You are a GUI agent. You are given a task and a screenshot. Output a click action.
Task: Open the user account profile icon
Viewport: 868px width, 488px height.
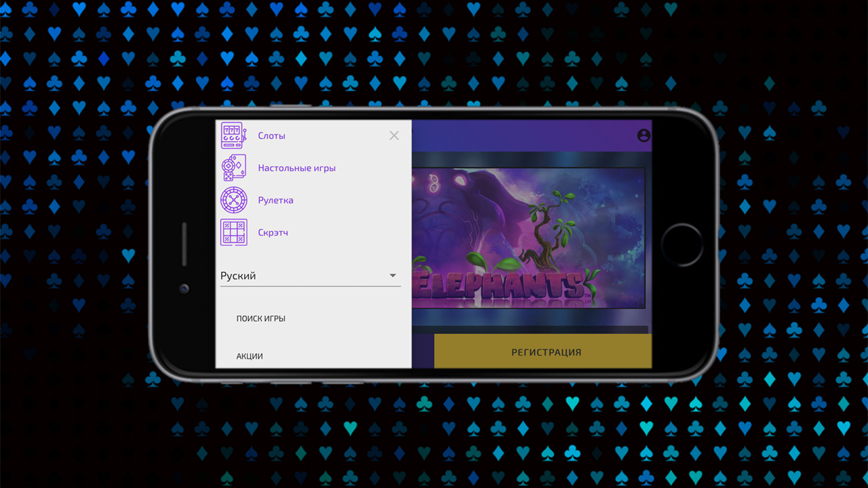coord(644,136)
